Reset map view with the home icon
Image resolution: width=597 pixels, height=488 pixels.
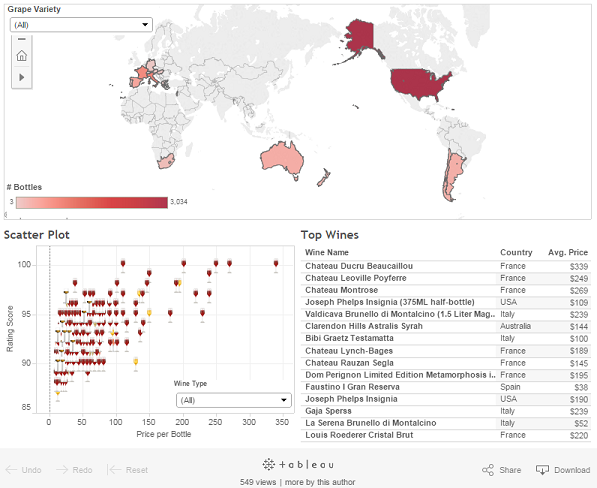pos(22,56)
